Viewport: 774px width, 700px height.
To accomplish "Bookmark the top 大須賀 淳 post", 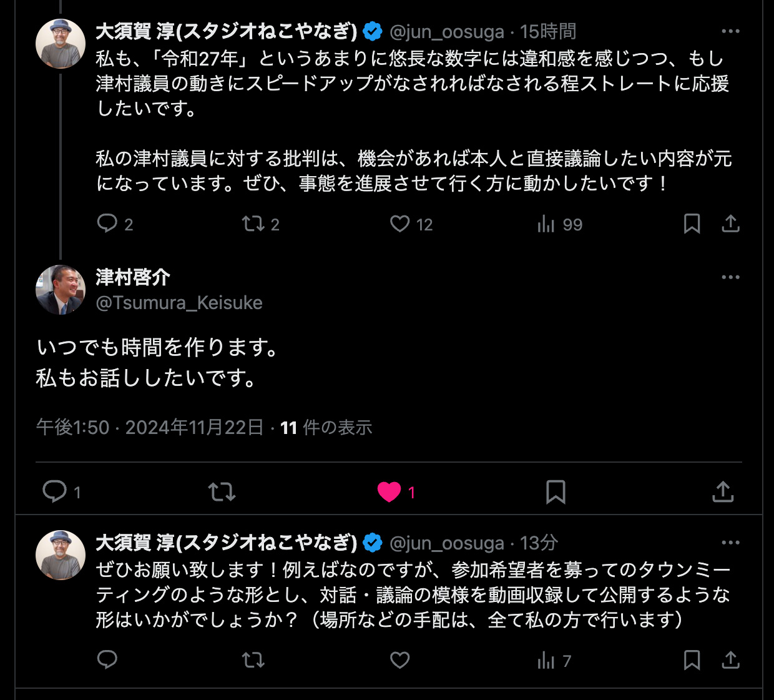I will tap(692, 224).
